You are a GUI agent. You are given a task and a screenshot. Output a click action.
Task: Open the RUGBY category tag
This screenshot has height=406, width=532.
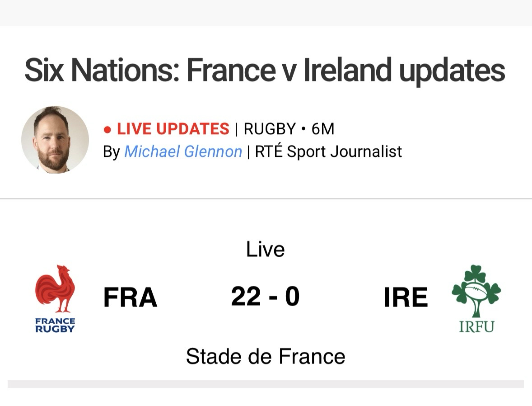(270, 129)
